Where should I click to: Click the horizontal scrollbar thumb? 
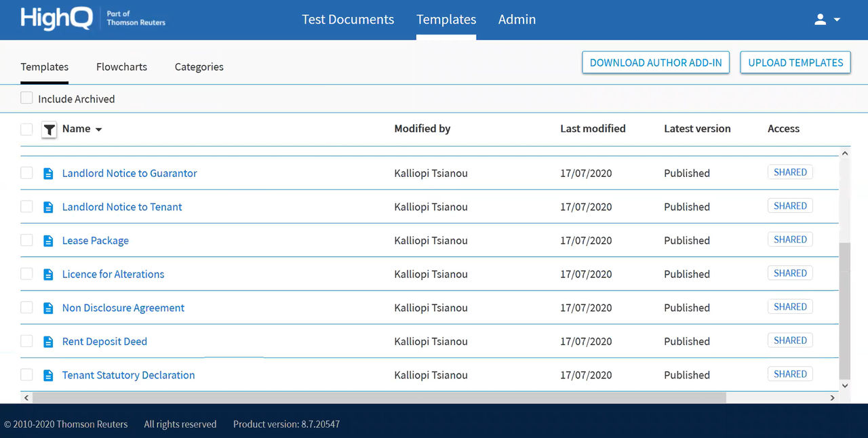[x=379, y=398]
